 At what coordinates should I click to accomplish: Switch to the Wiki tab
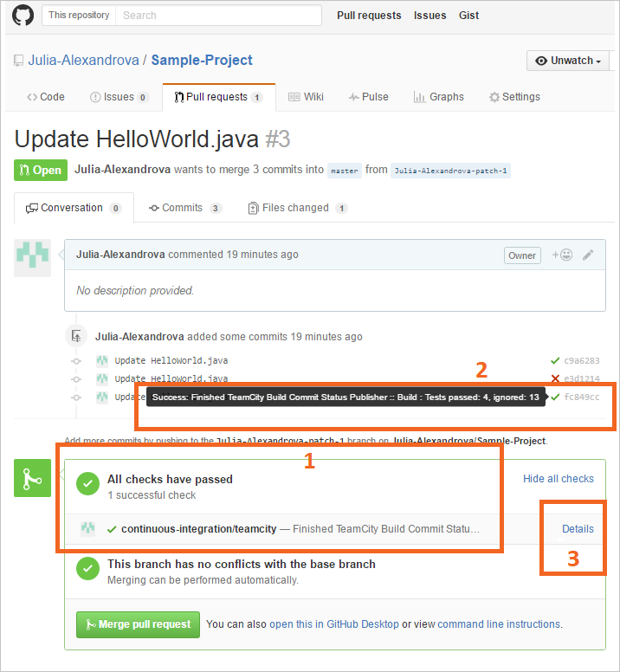click(306, 97)
